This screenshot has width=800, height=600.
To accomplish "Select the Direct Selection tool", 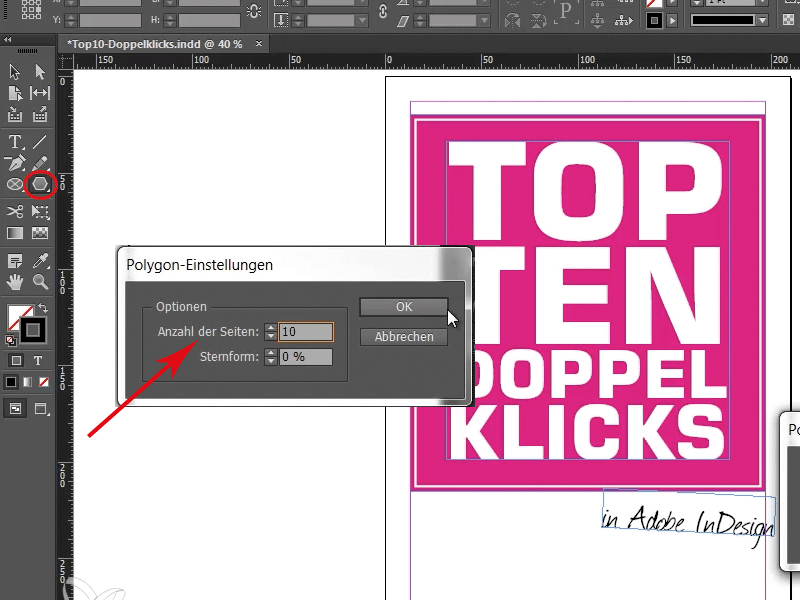I will (x=40, y=72).
